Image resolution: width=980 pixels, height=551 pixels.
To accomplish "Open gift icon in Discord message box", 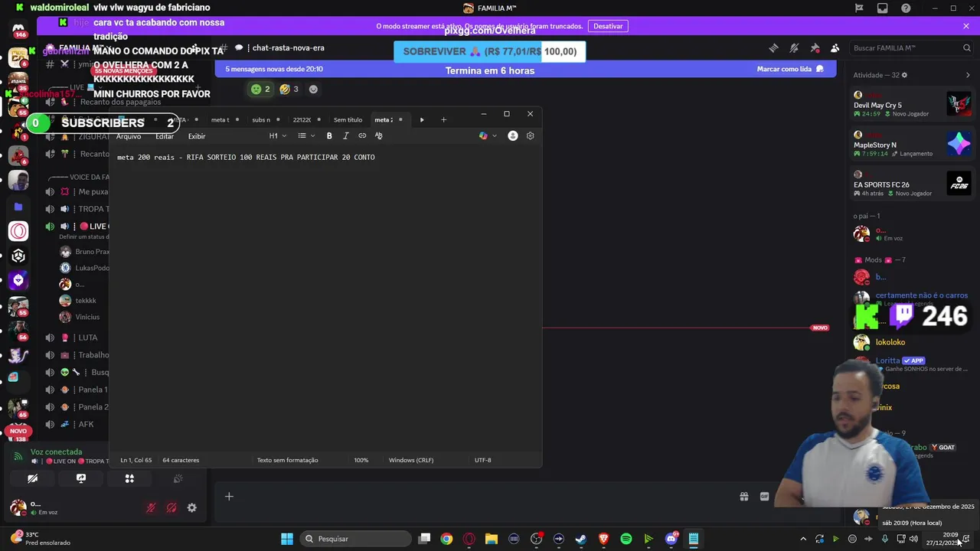I will tap(744, 497).
